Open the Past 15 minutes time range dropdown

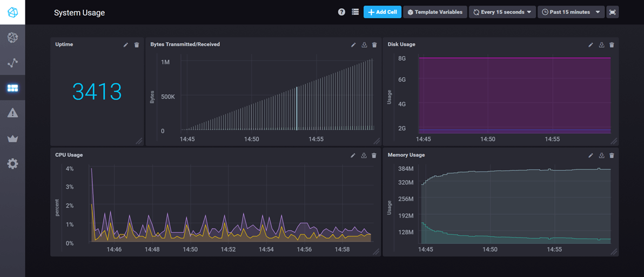[x=571, y=12]
